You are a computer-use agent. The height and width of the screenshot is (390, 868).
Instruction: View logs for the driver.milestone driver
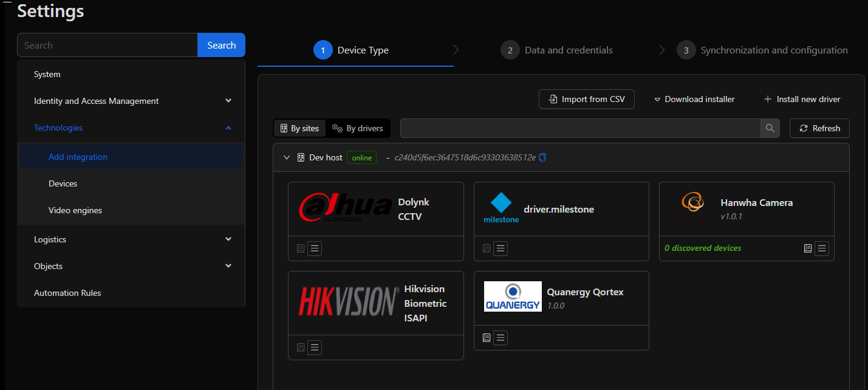pos(500,248)
